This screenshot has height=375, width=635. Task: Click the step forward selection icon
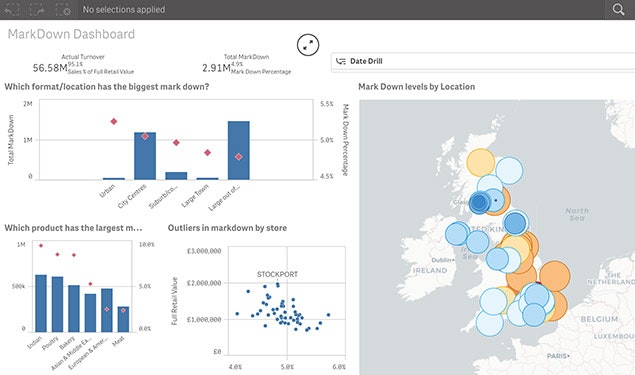click(37, 9)
